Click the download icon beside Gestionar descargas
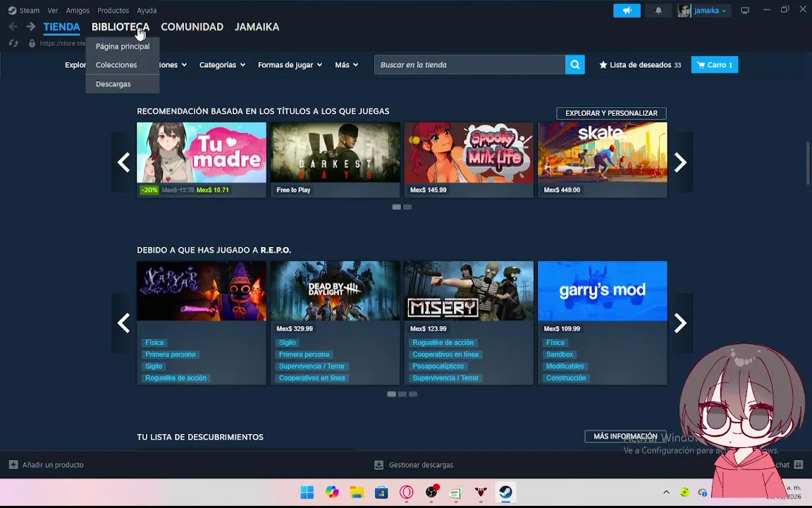 (379, 465)
